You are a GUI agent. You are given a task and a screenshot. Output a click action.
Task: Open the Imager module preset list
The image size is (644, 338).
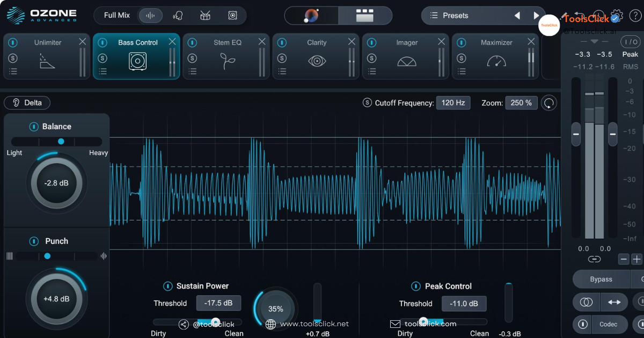click(x=371, y=71)
